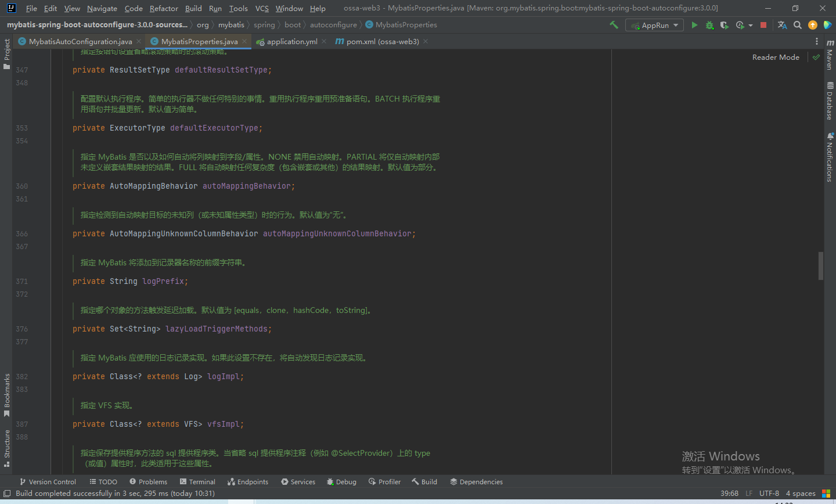Open the Structure tool window stripe

click(7, 448)
